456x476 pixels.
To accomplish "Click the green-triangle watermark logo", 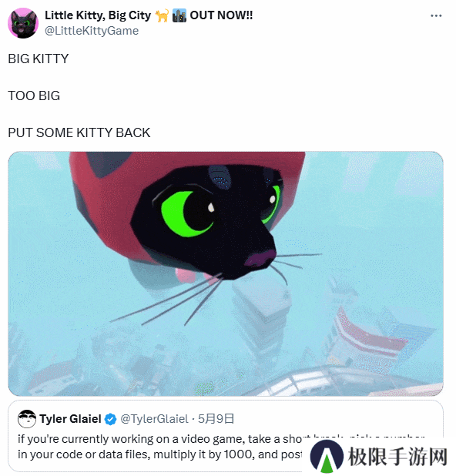I will coord(327,457).
